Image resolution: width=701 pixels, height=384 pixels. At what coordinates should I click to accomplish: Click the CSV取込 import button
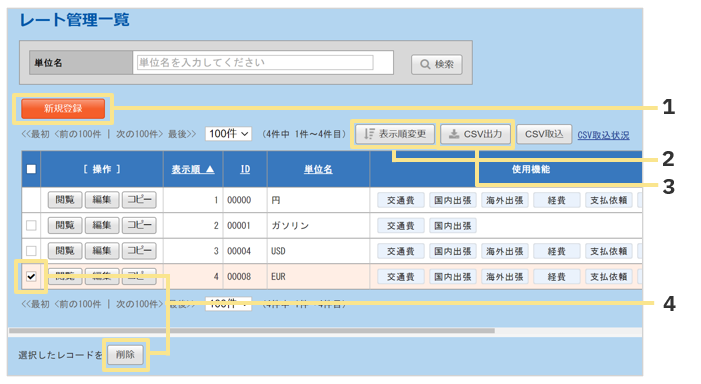544,134
